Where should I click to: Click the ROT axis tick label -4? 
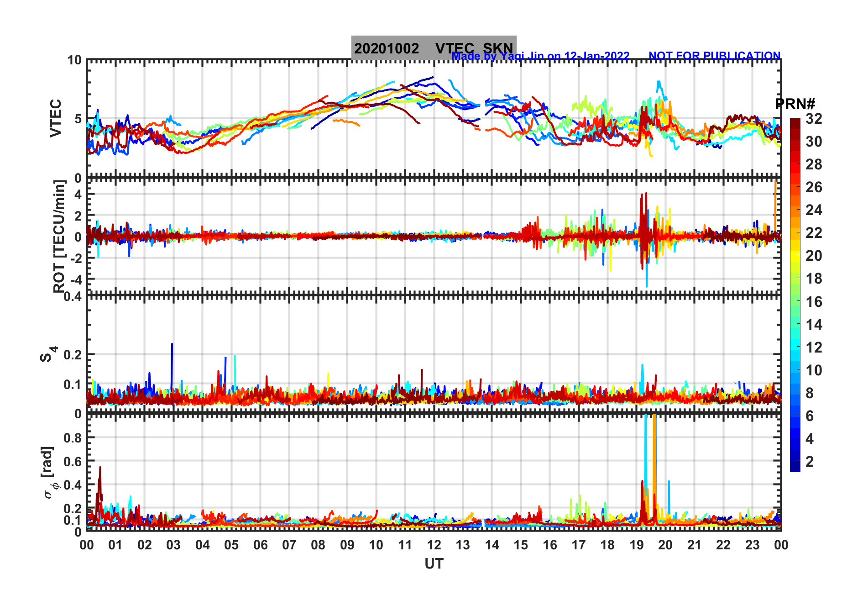[x=76, y=279]
